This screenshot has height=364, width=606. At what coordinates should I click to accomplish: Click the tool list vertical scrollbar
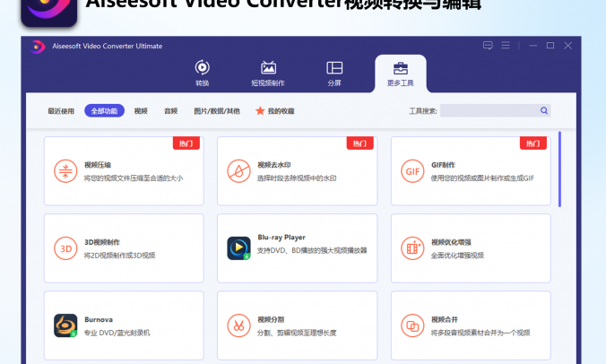(x=559, y=169)
